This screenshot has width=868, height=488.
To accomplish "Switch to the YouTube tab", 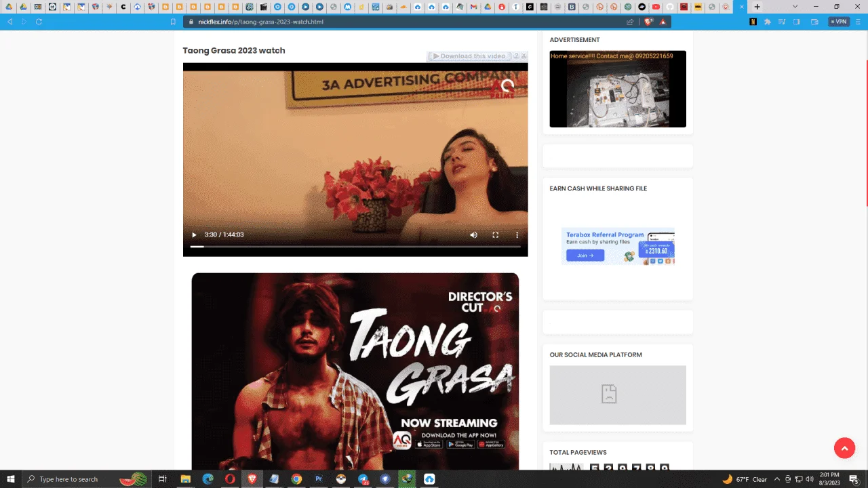I will (656, 7).
